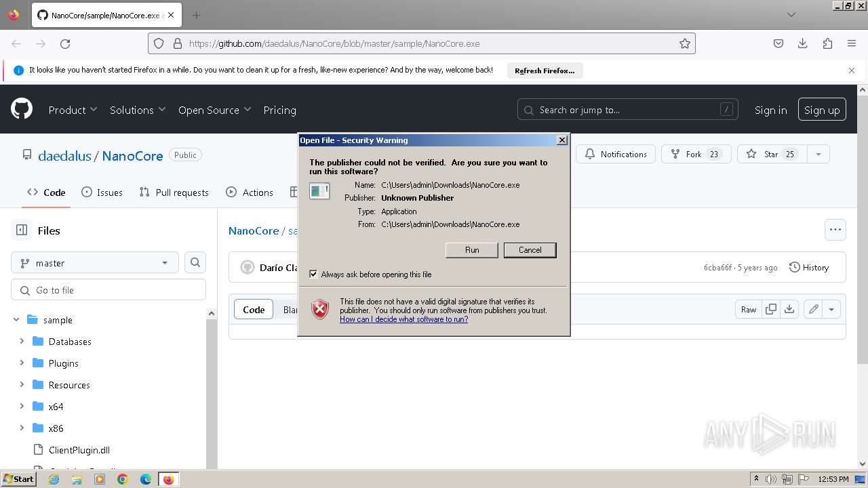Download the raw file icon

pos(789,309)
